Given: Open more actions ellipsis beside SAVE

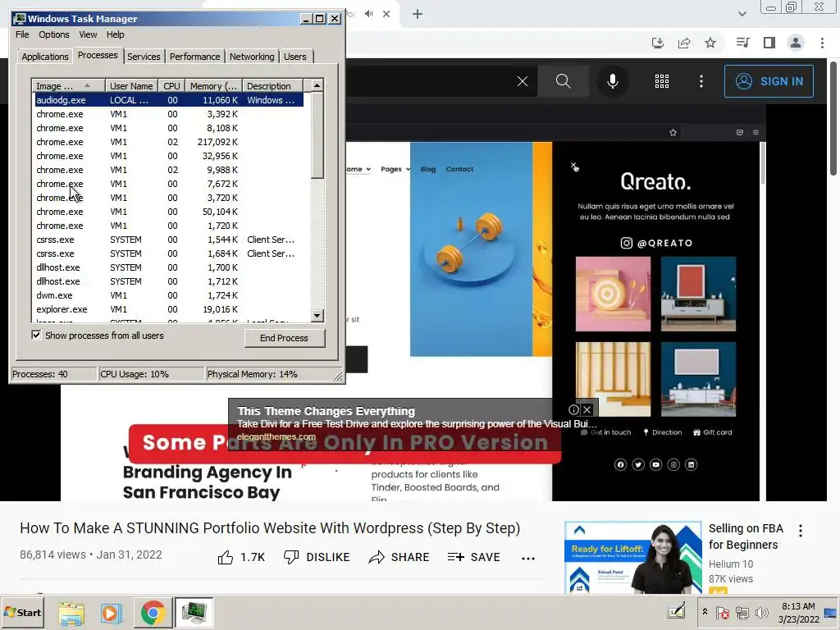Looking at the screenshot, I should 528,558.
